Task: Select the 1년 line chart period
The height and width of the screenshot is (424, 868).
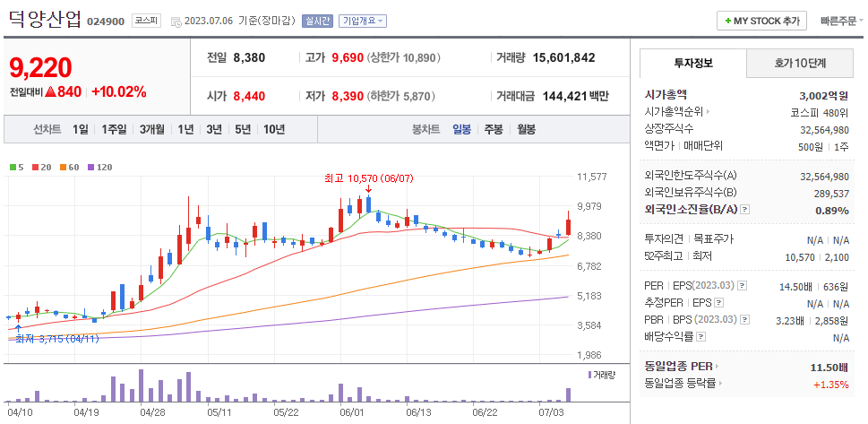Action: click(x=185, y=130)
